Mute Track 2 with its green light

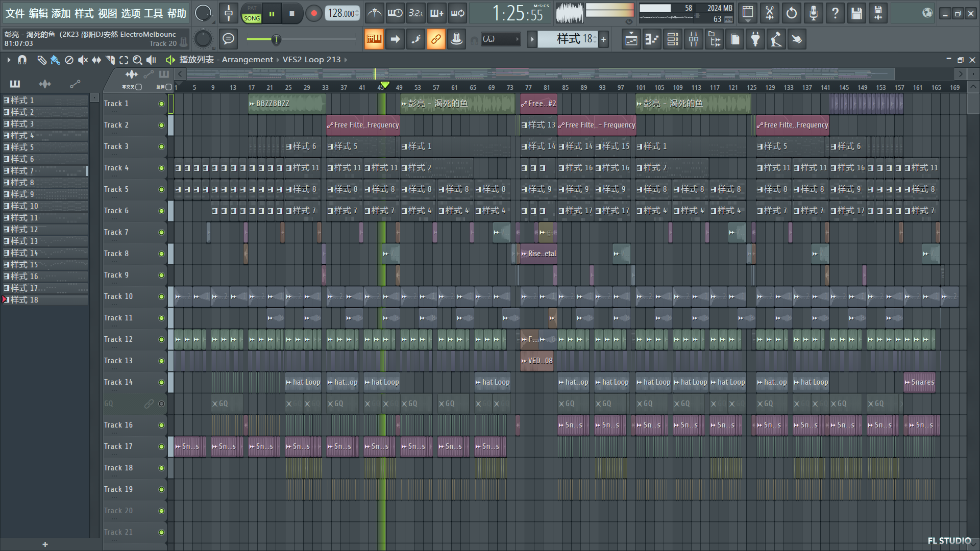coord(161,125)
